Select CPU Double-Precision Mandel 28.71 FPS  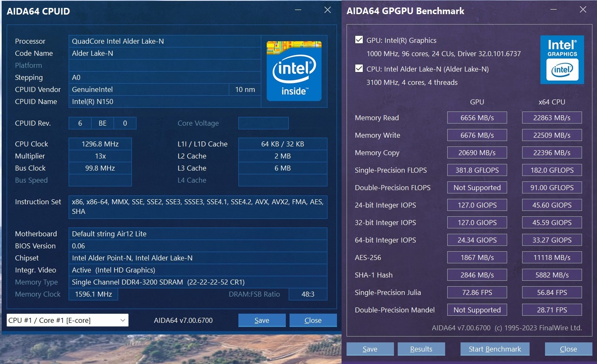pos(552,310)
